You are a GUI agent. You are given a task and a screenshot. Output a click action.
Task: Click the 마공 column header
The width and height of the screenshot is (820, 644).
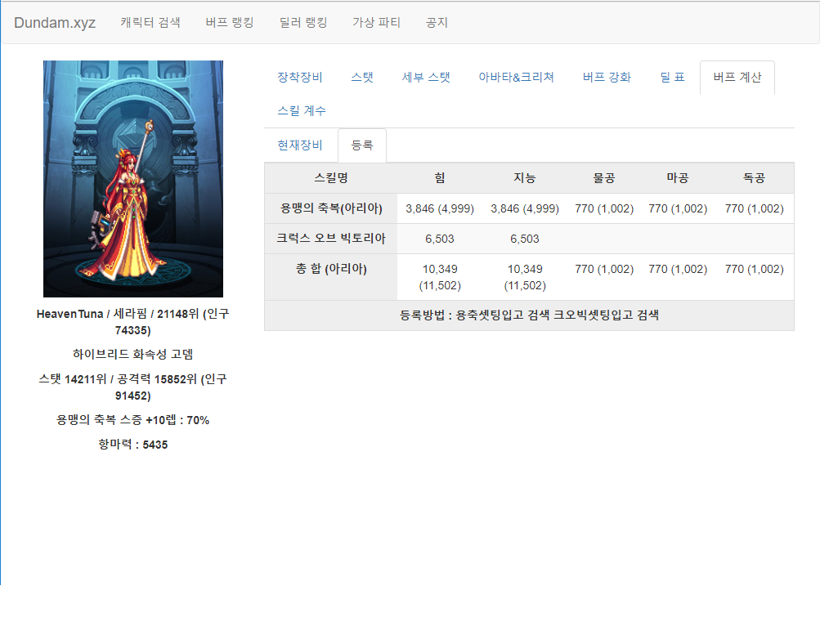coord(678,178)
